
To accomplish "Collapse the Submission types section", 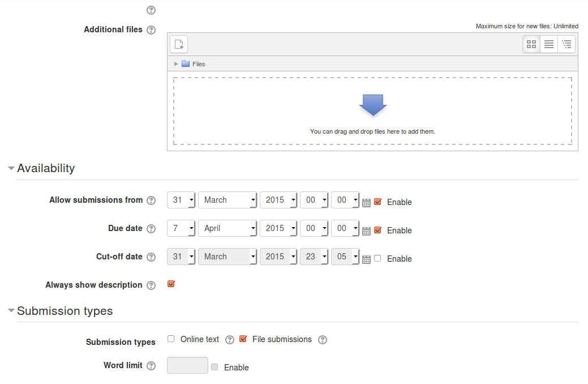I will point(11,311).
